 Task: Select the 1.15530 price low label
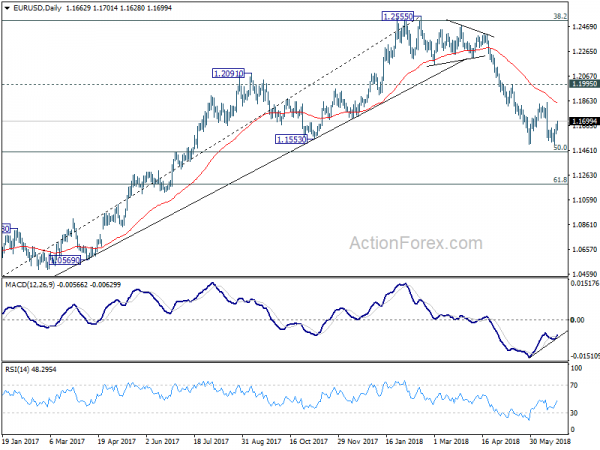(x=291, y=139)
